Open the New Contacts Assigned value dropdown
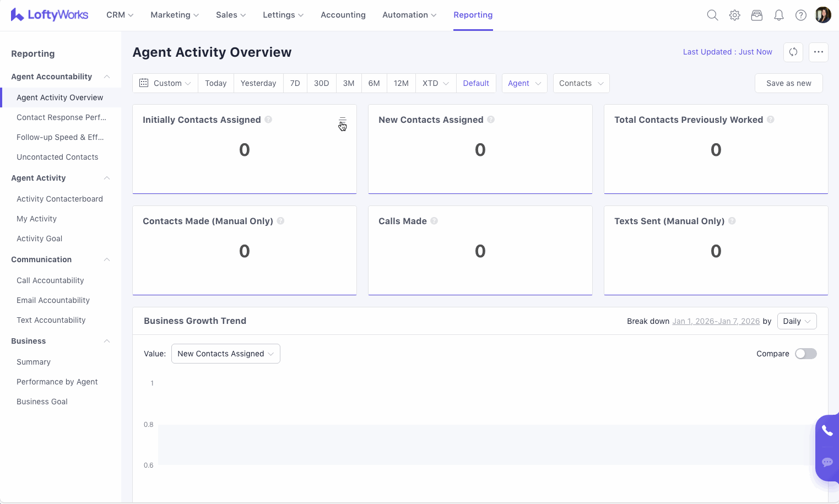839x504 pixels. point(225,354)
